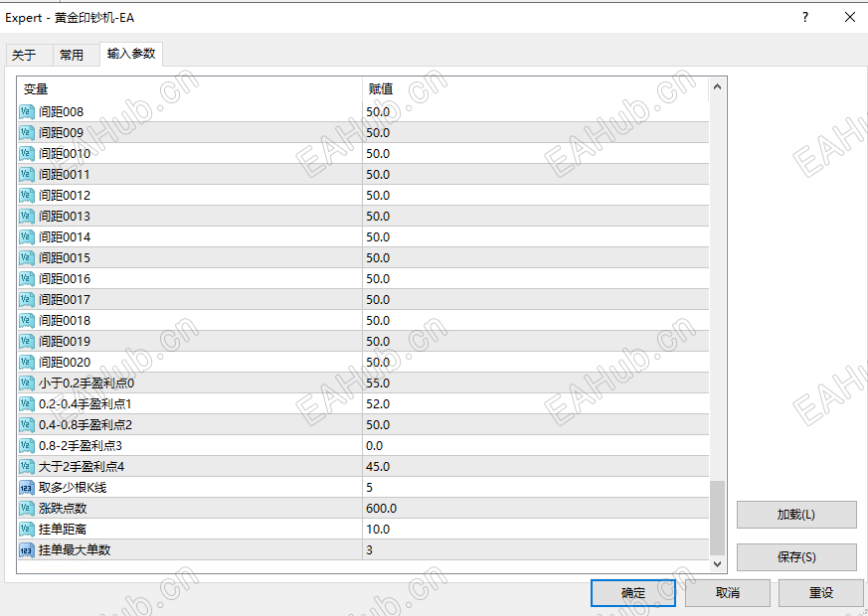Click the Va icon next to 间距0015
The height and width of the screenshot is (616, 868).
[x=26, y=257]
